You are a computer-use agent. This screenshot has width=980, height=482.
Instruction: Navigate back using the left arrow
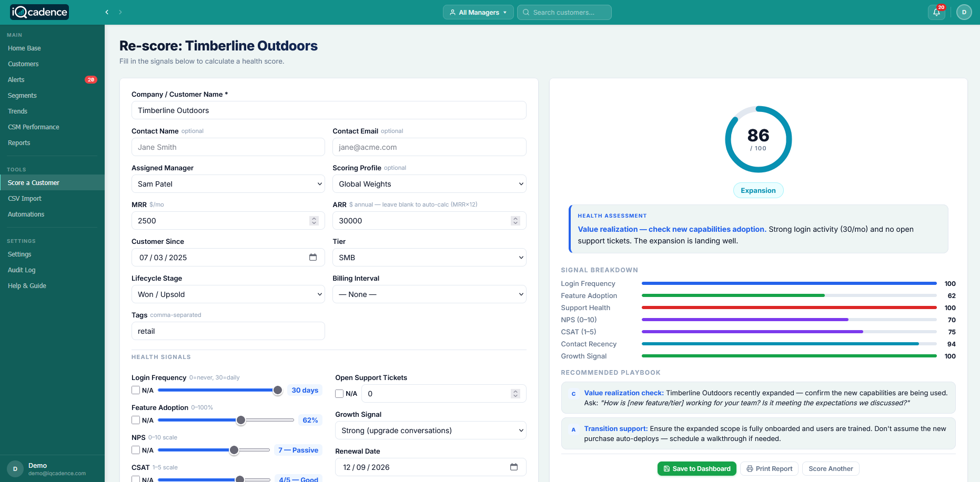pyautogui.click(x=106, y=12)
